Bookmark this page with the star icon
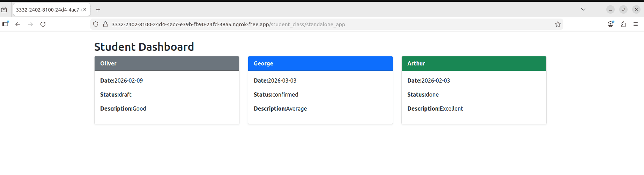 point(558,24)
